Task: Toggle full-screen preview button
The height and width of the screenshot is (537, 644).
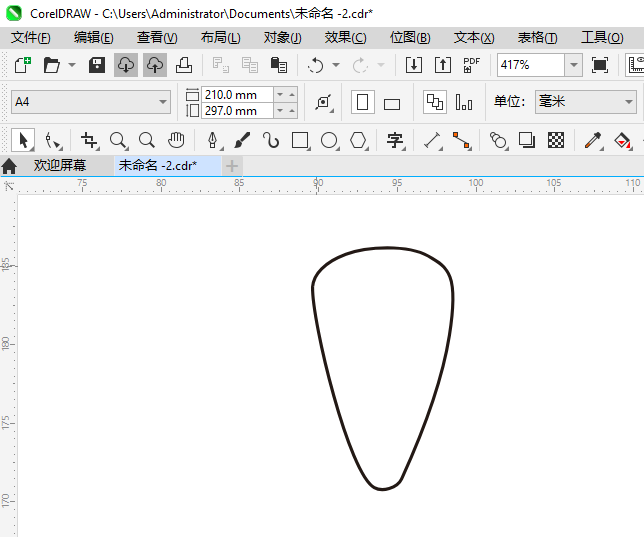Action: [600, 65]
